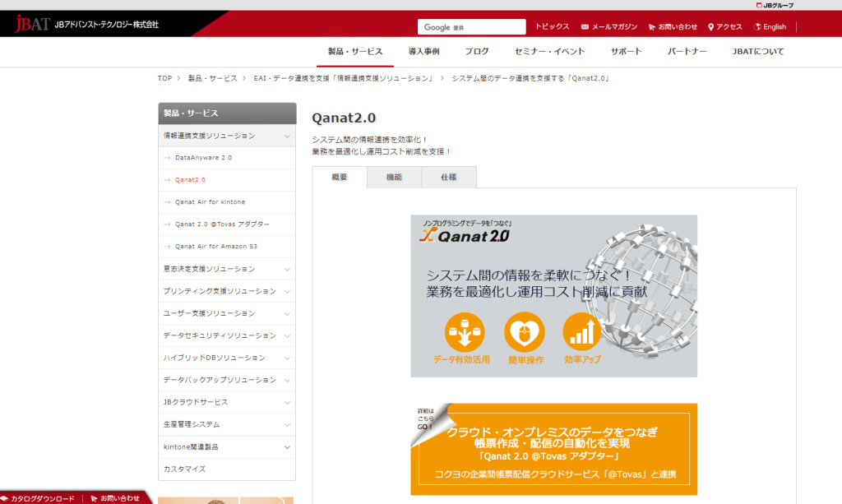Go to 製品・サービス breadcrumb

tap(213, 78)
